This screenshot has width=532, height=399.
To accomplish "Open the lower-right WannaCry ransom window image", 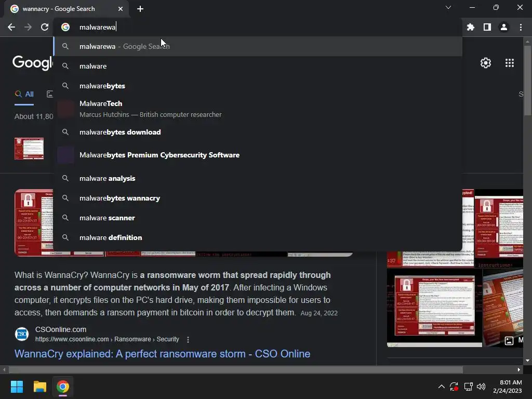I will coord(434,308).
